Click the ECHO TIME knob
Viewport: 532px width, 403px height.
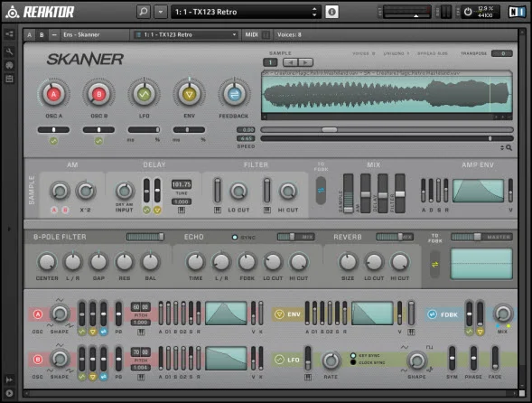point(195,262)
